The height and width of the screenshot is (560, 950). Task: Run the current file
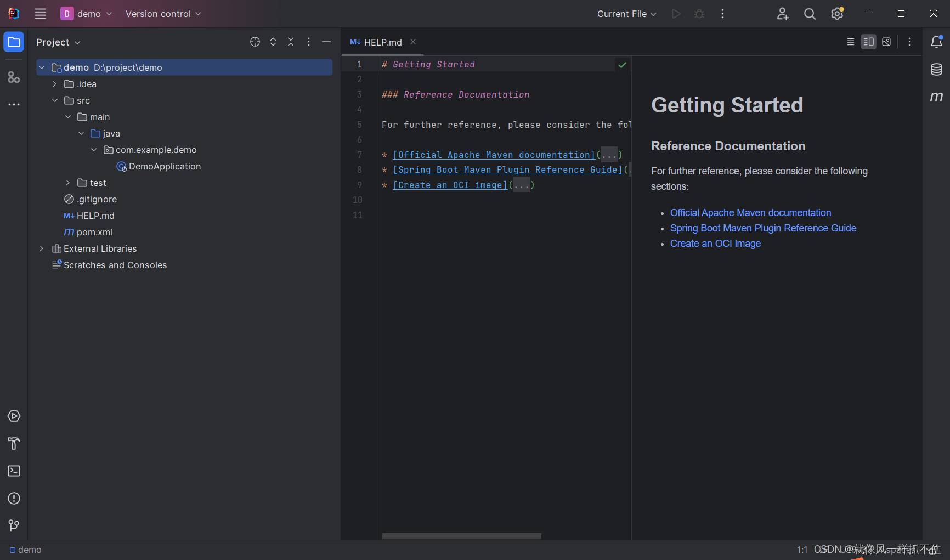(676, 14)
